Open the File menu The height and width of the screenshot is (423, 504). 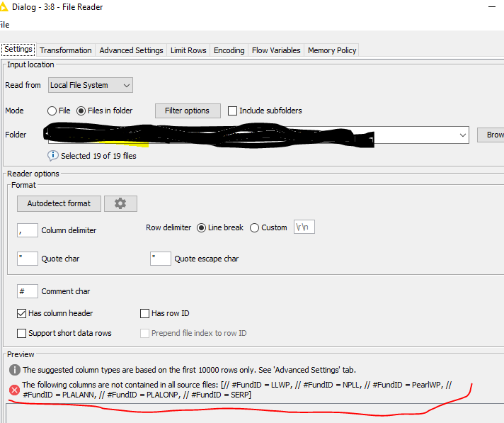4,25
